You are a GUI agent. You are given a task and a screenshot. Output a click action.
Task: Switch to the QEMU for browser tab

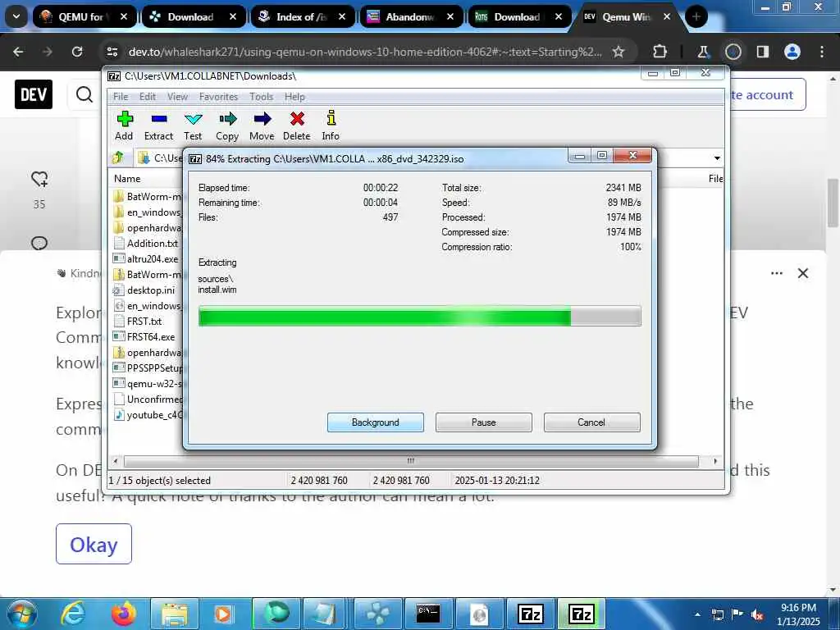pos(83,16)
